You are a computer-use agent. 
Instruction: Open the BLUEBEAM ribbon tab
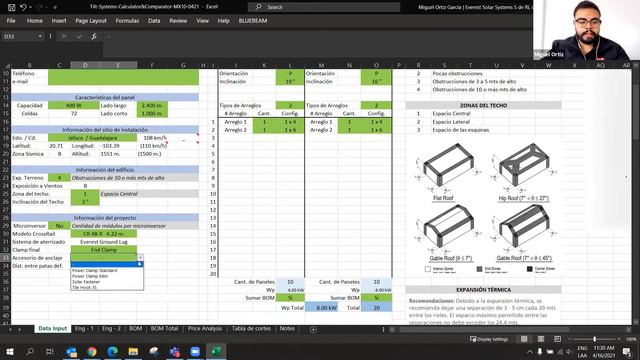pos(253,20)
